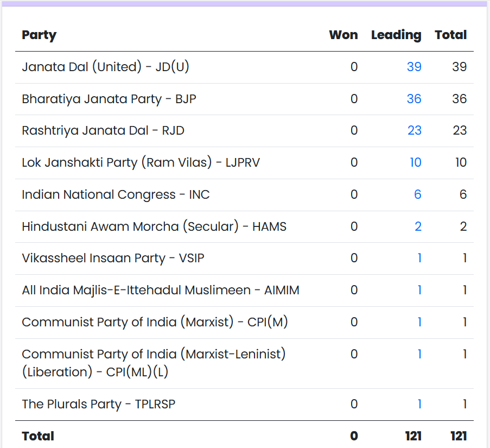Viewport: 490px width, 448px height.
Task: Click LJPRV leading count 10
Action: tap(416, 162)
